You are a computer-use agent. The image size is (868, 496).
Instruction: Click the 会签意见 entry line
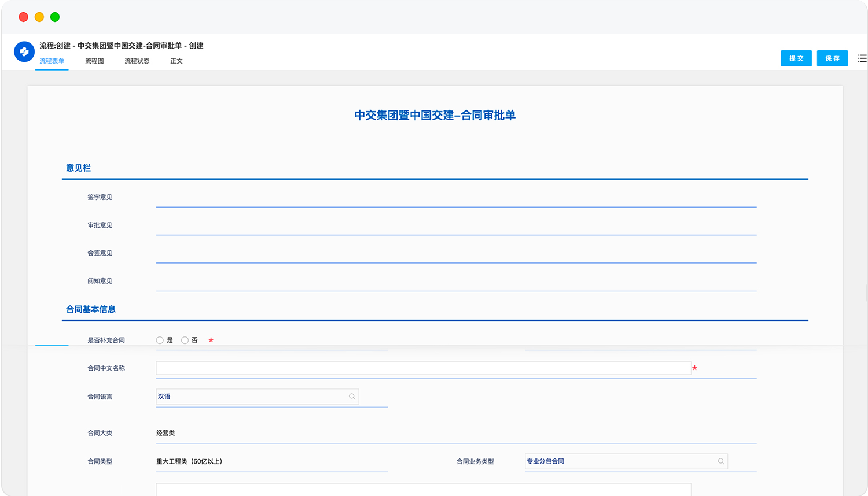point(457,253)
